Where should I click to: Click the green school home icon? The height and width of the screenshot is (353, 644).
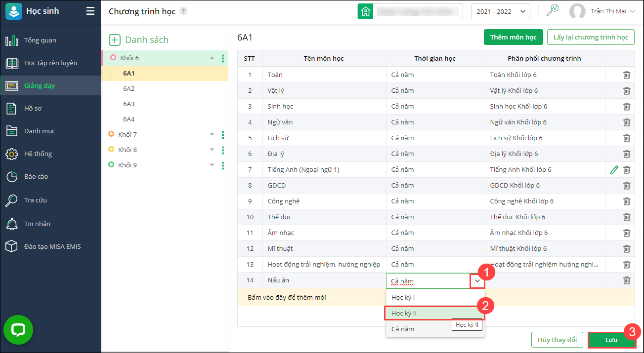(365, 11)
